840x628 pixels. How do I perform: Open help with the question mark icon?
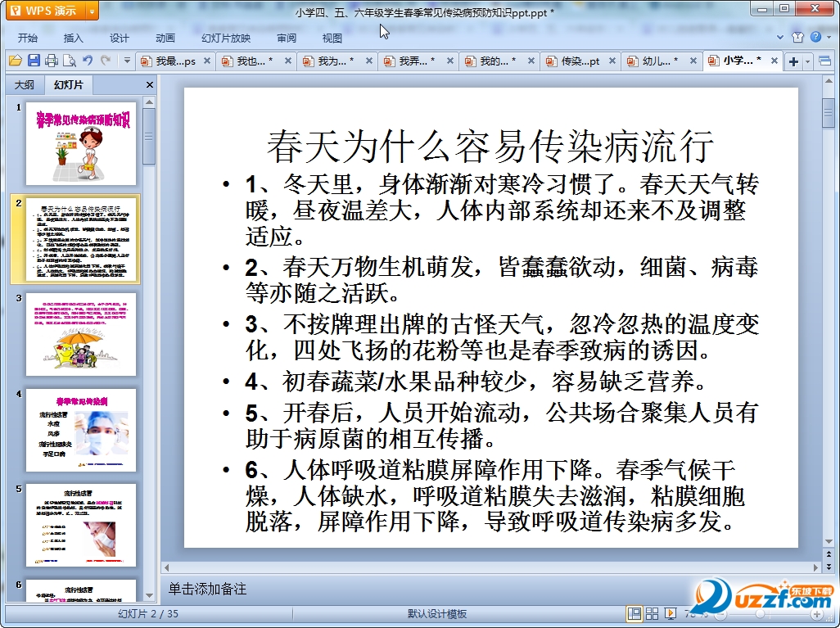(x=816, y=37)
